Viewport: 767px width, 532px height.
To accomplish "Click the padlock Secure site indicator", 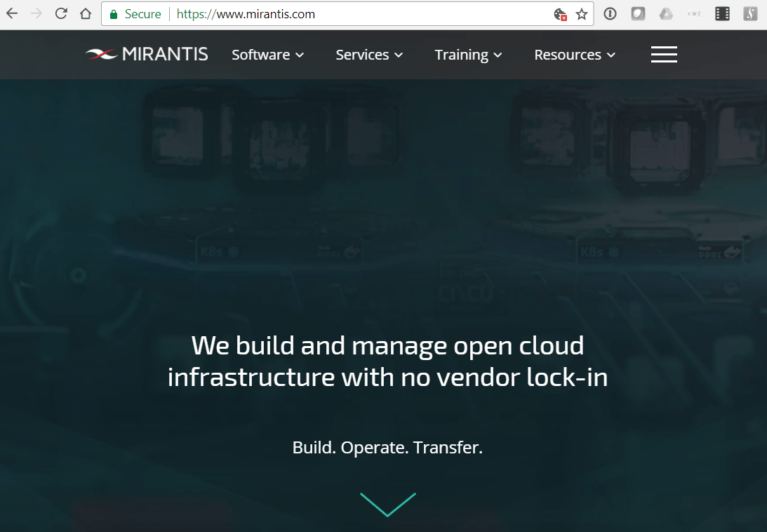I will [113, 13].
